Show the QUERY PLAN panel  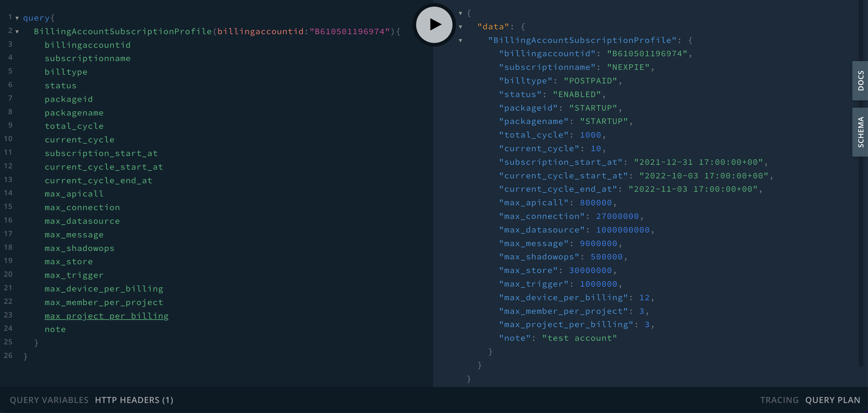pos(833,400)
